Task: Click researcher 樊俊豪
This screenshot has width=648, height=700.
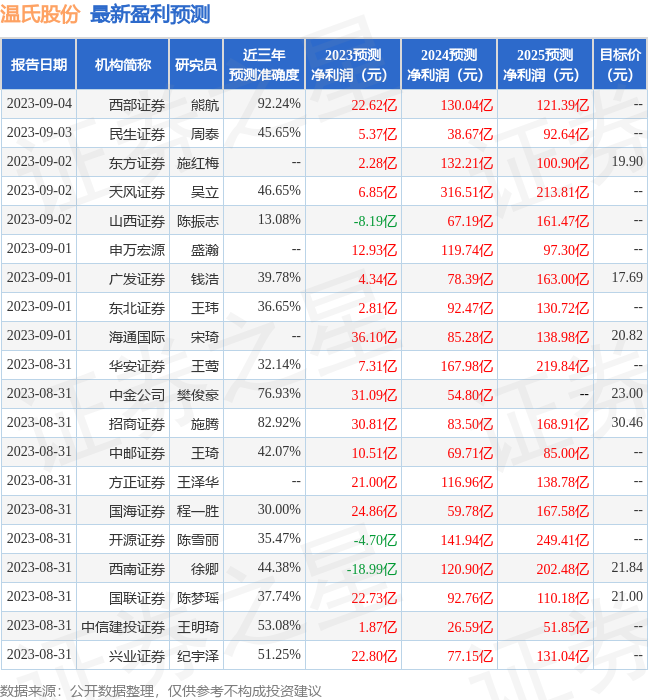Action: point(198,395)
